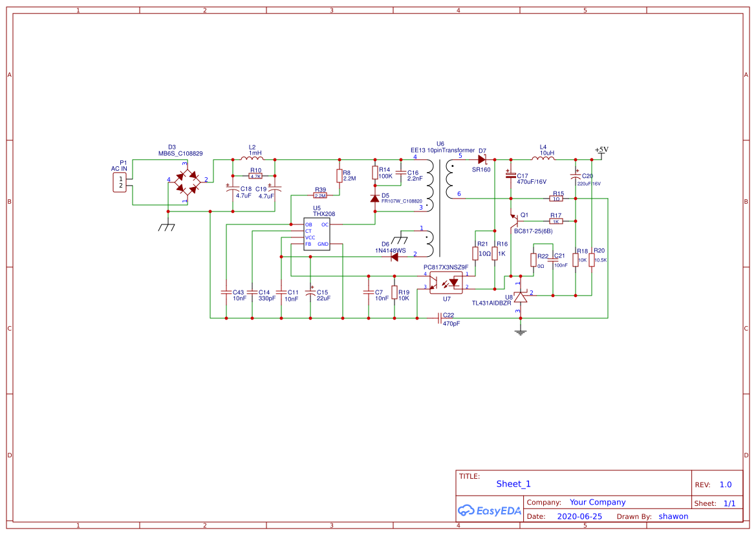Select the Sheet_1 title text
The height and width of the screenshot is (535, 756).
coord(513,483)
